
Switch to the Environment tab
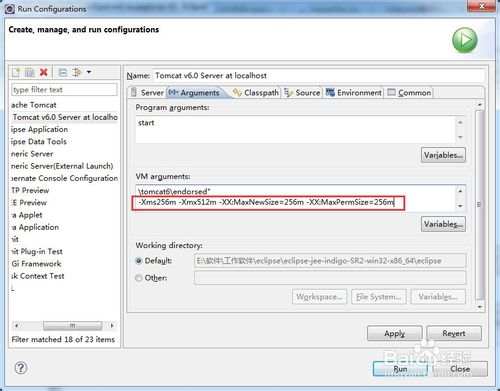coord(354,93)
